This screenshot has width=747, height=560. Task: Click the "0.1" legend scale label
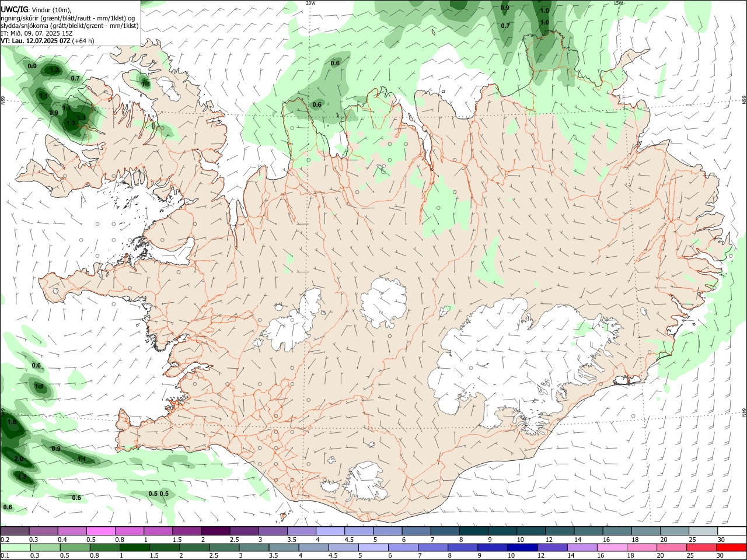tap(5, 555)
